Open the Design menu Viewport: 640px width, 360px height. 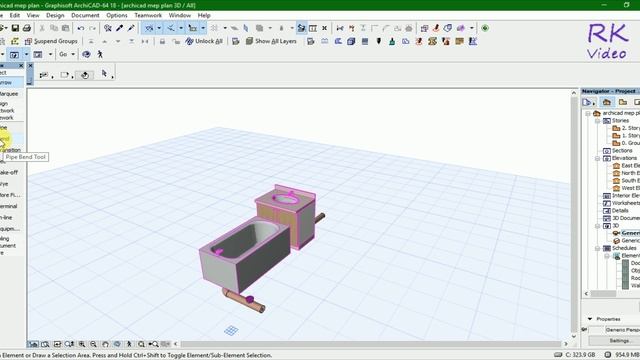click(55, 15)
